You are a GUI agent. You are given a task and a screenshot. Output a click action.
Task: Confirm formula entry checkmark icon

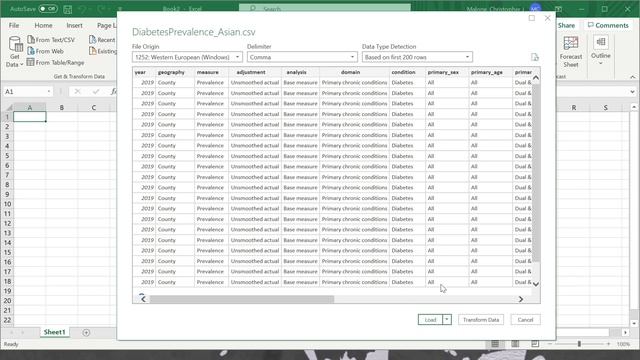pos(96,91)
